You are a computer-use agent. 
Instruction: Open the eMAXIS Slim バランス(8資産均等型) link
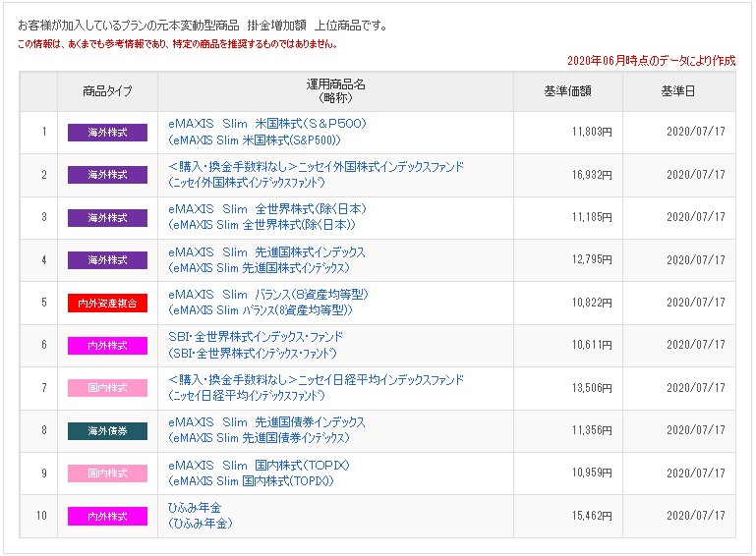268,303
